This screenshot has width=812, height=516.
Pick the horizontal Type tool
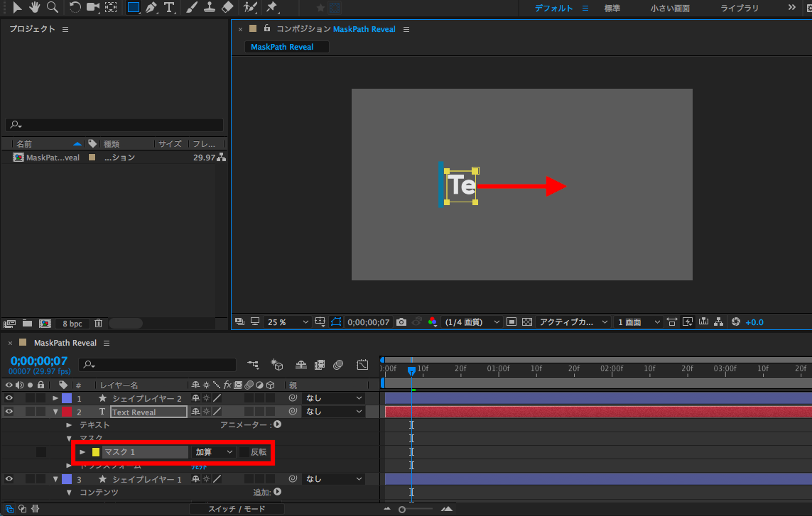click(169, 8)
